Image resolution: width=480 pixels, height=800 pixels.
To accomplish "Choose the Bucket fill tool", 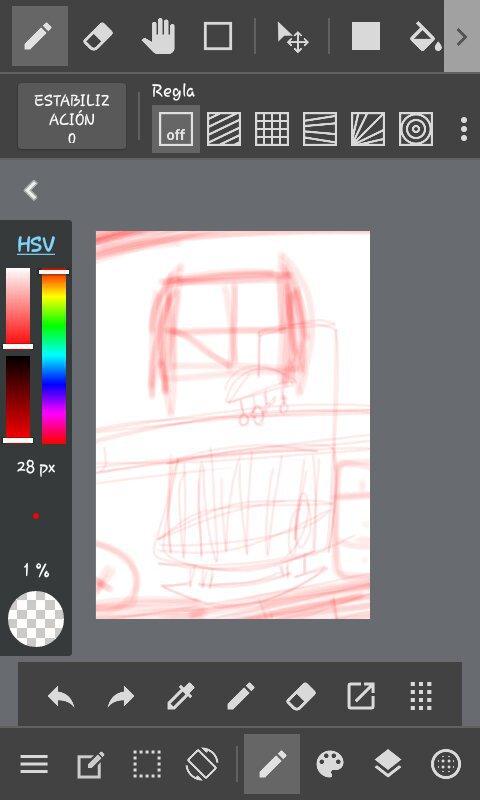I will pos(425,36).
